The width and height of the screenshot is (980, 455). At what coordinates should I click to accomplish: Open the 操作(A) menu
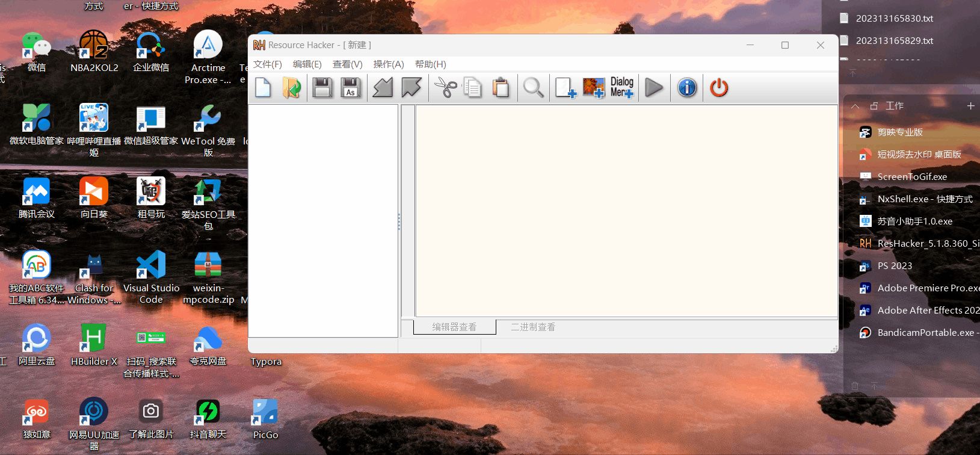[x=389, y=64]
